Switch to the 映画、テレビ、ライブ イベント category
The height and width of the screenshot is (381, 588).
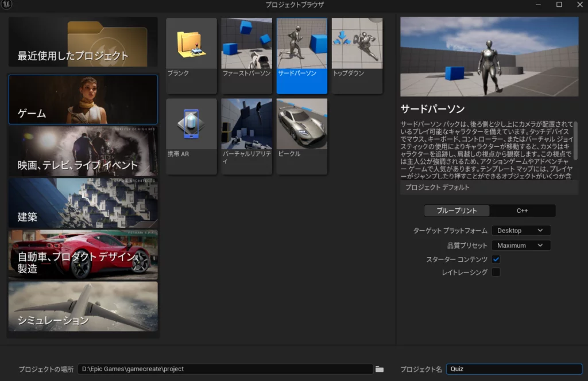click(83, 151)
